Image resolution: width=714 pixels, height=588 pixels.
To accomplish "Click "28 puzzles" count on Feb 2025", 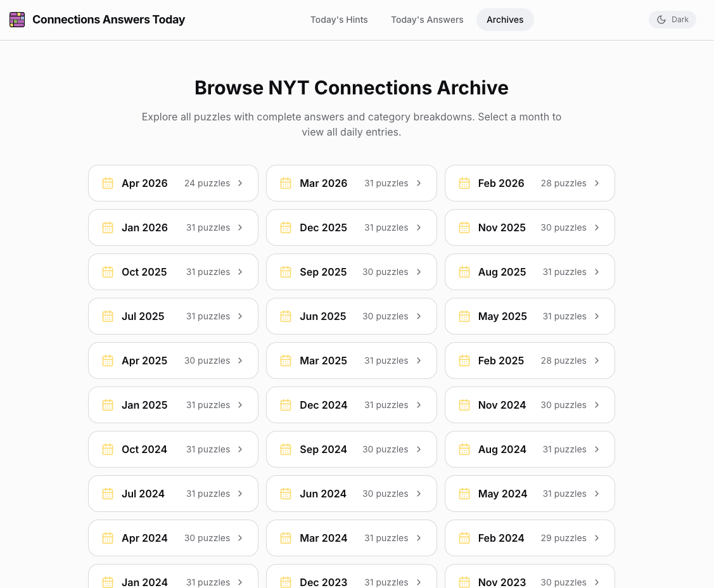I will [x=564, y=361].
